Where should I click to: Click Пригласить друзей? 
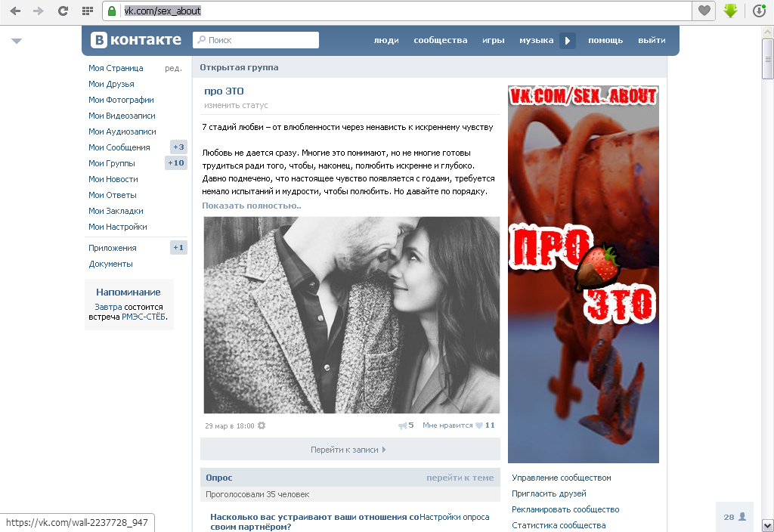pos(549,493)
